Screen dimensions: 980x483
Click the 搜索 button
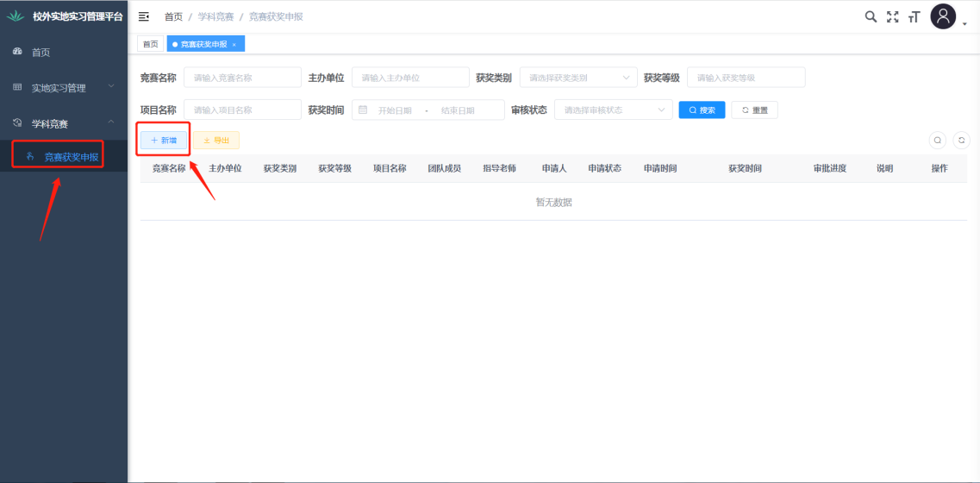coord(702,110)
